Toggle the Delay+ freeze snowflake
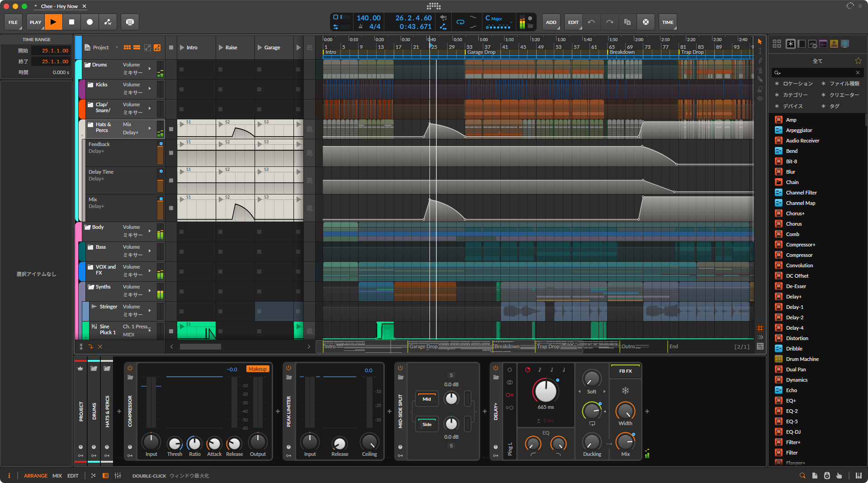Screen dimensions: 868x483 (x=625, y=391)
